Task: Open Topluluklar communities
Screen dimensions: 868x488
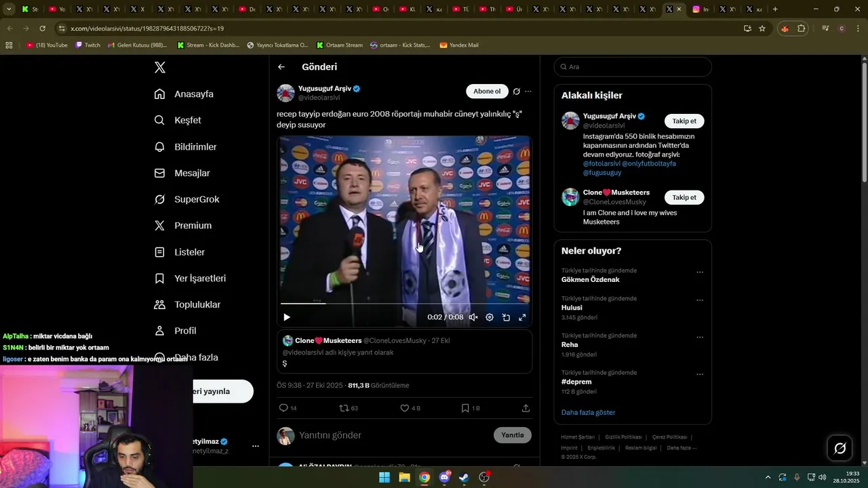Action: (x=187, y=304)
